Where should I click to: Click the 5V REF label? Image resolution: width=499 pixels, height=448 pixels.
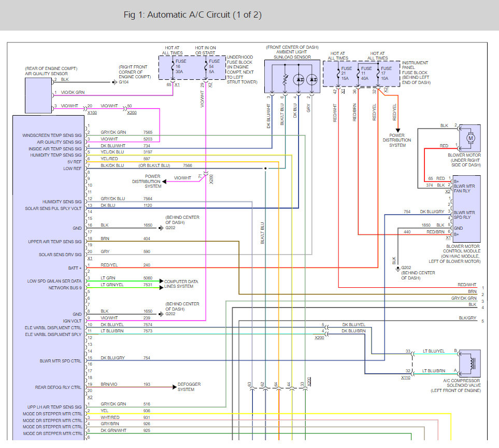coord(75,162)
